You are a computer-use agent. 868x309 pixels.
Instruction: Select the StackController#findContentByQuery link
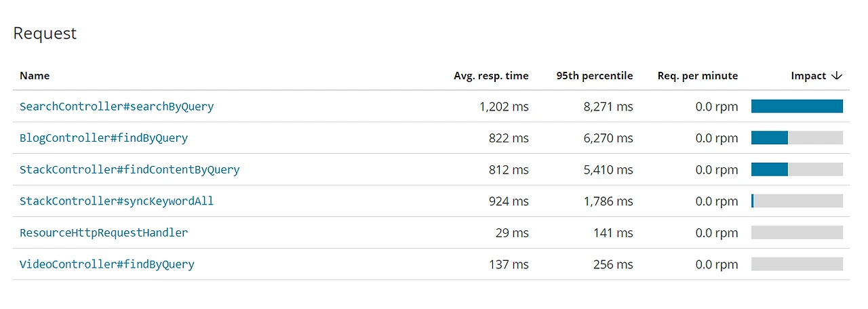130,169
